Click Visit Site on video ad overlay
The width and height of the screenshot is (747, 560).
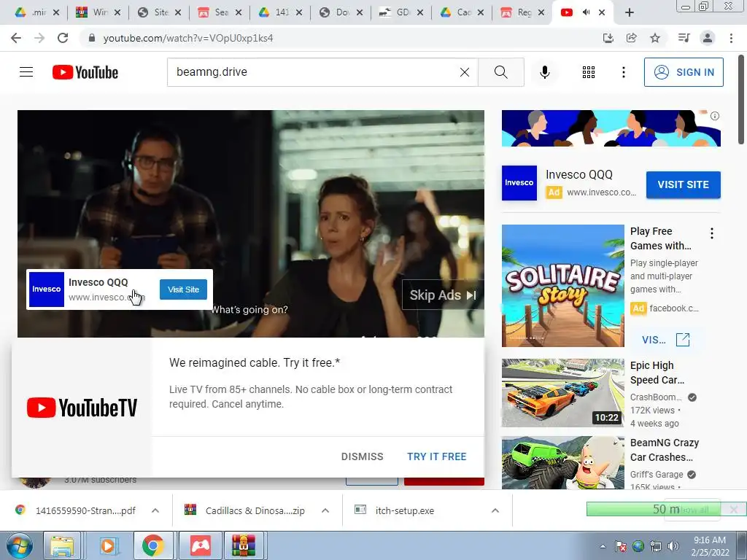click(183, 289)
